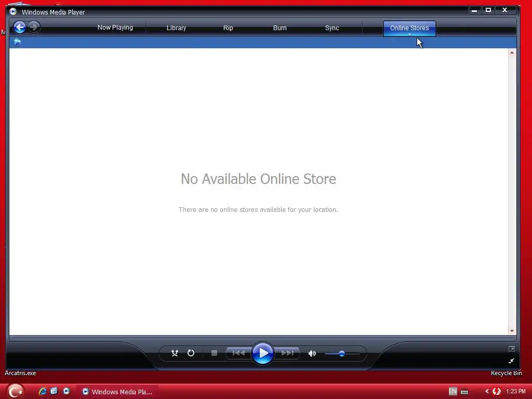The image size is (532, 399).
Task: Start playback with the Play button
Action: pyautogui.click(x=263, y=353)
